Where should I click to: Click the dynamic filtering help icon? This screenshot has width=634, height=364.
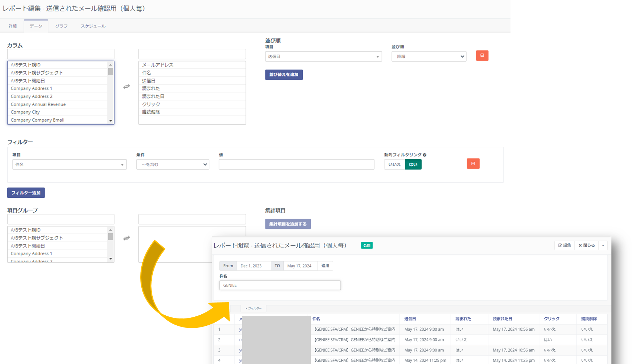pos(425,155)
